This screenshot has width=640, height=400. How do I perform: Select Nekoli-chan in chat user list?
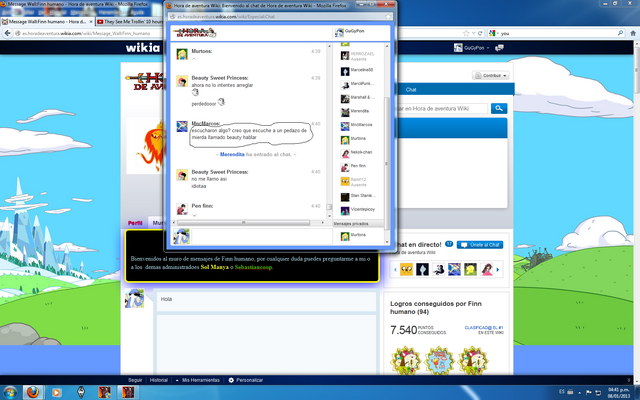358,153
